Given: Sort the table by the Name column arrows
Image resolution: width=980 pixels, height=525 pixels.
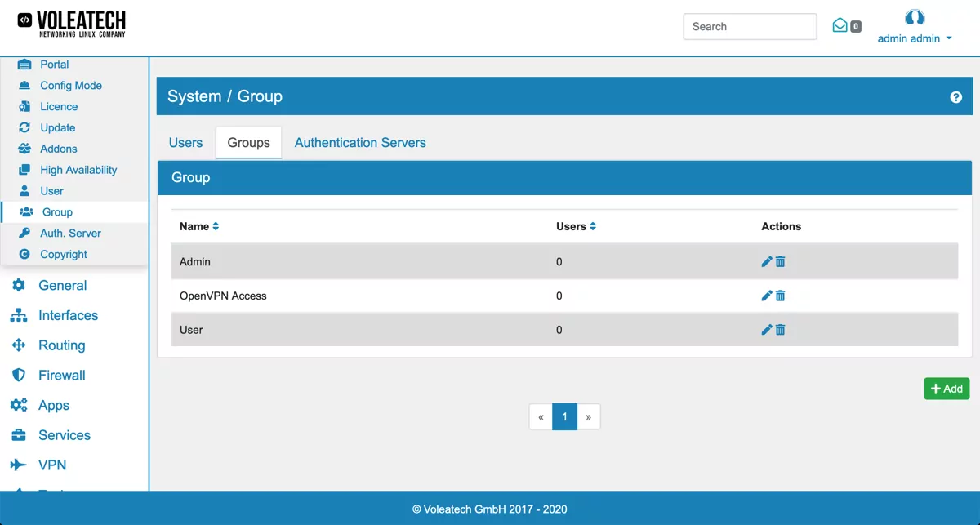Looking at the screenshot, I should tap(214, 226).
